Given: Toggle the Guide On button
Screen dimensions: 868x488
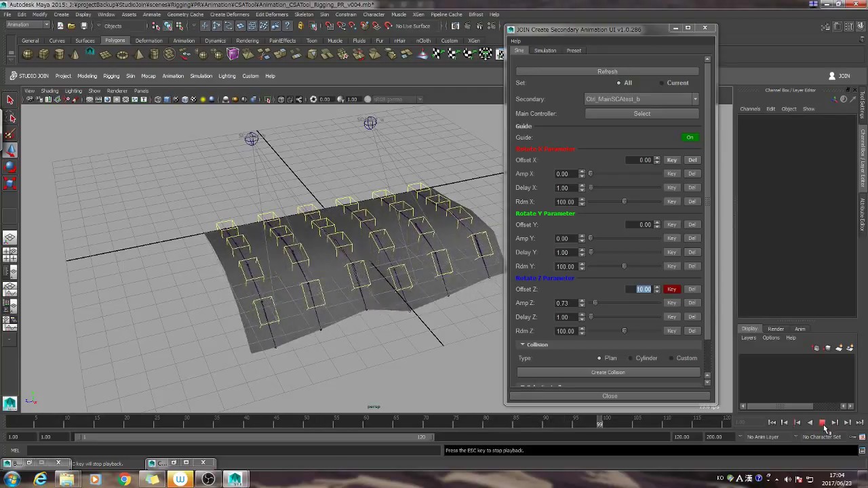Looking at the screenshot, I should [690, 138].
